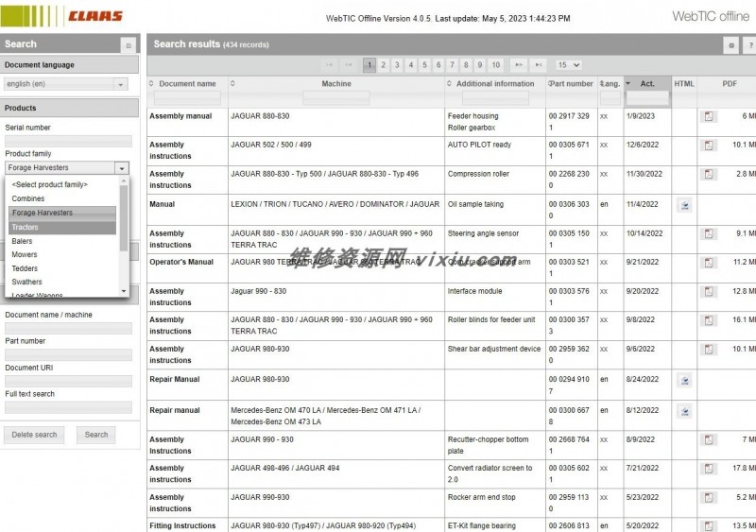Image resolution: width=756 pixels, height=532 pixels.
Task: Open PDF for AUTO PILOT ready instructions
Action: pyautogui.click(x=709, y=146)
